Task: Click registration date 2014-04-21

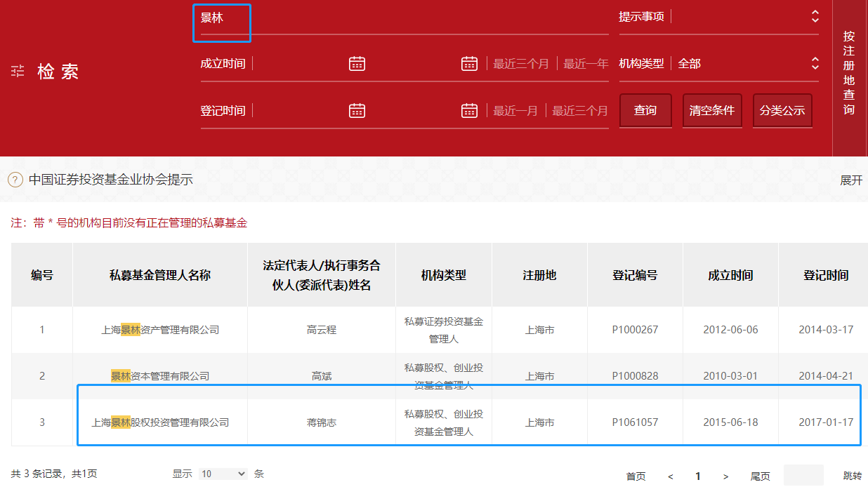Action: click(x=826, y=376)
